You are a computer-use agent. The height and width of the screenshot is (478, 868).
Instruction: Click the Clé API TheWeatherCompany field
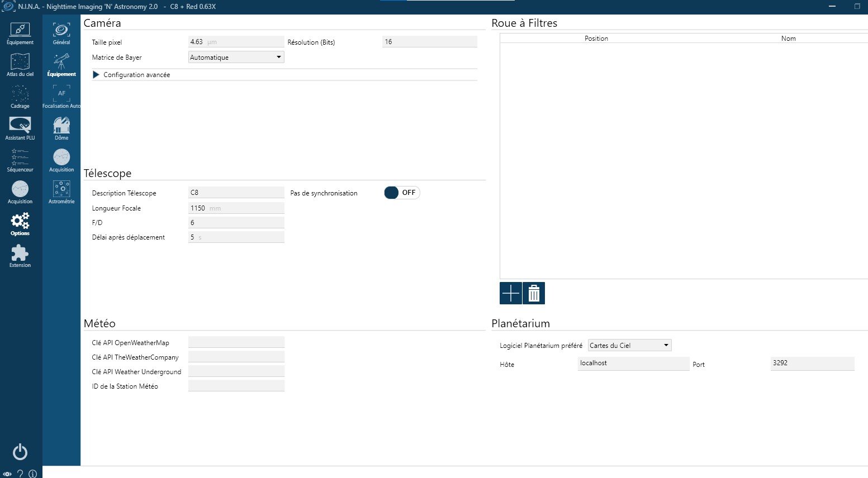coord(236,357)
